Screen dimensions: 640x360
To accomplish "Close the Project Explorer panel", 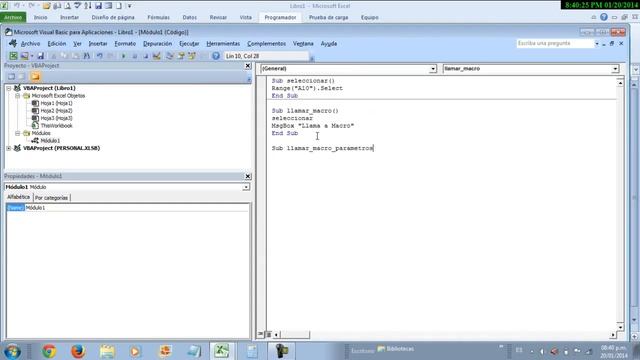I will (x=248, y=66).
